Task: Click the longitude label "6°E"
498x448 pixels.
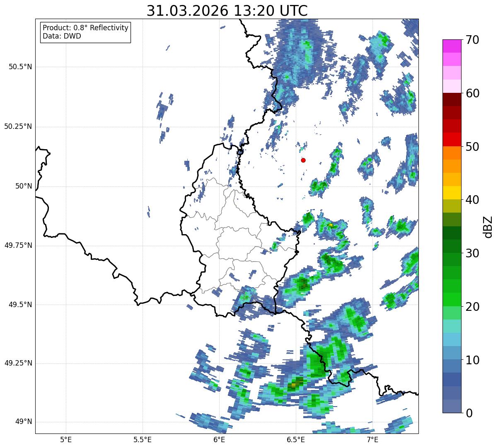Action: coord(219,440)
